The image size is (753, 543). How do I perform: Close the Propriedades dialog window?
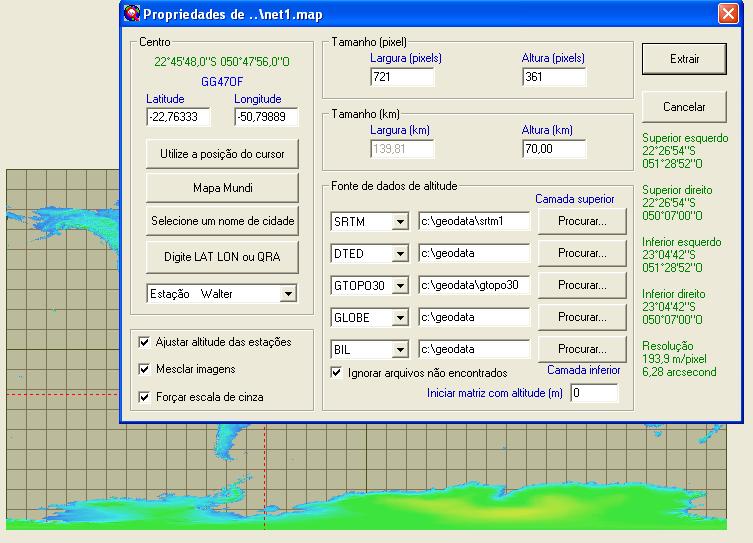728,13
